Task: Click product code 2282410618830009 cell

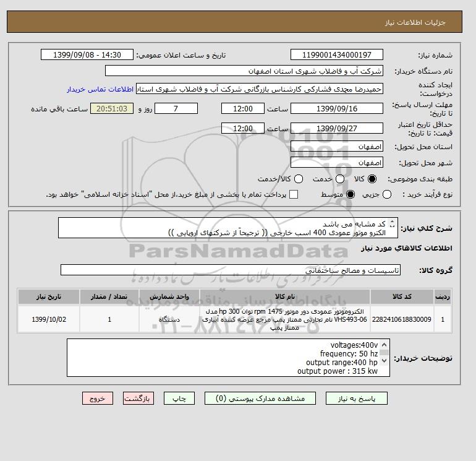Action: tap(402, 319)
